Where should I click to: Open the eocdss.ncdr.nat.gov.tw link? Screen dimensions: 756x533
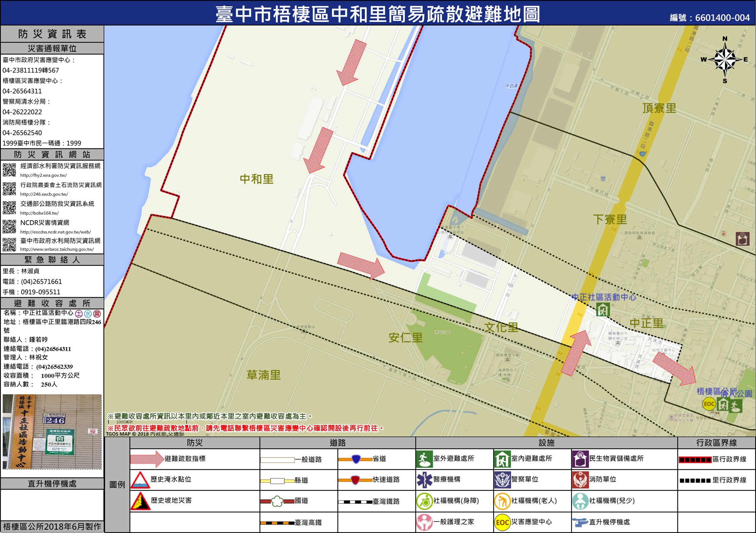point(55,232)
